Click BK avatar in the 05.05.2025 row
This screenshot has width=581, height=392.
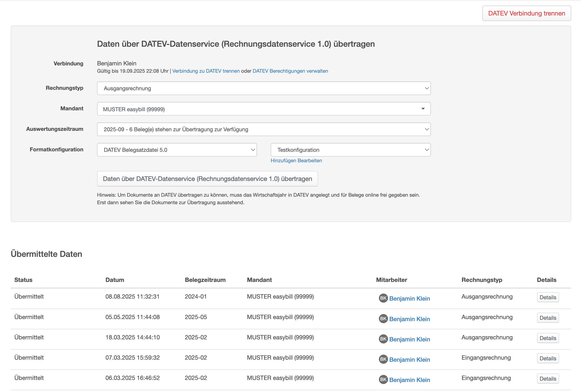click(x=383, y=319)
